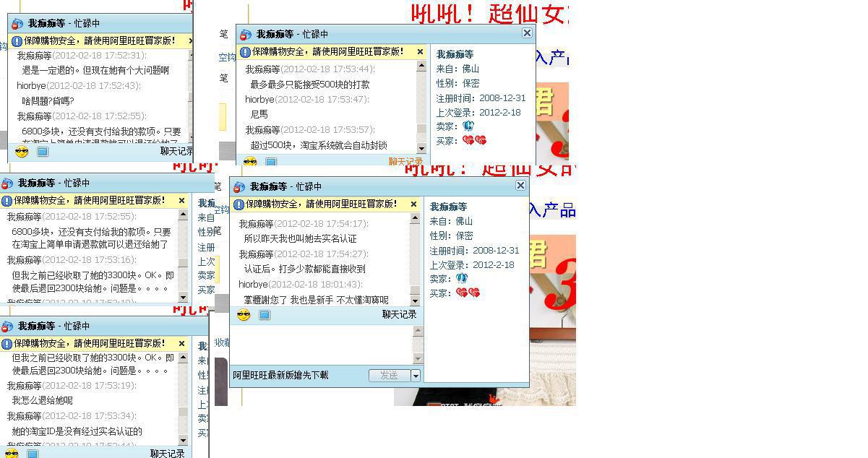868x458 pixels.
Task: Click buyer hearts rating icon in the 17:54:17 window profile
Action: [468, 293]
